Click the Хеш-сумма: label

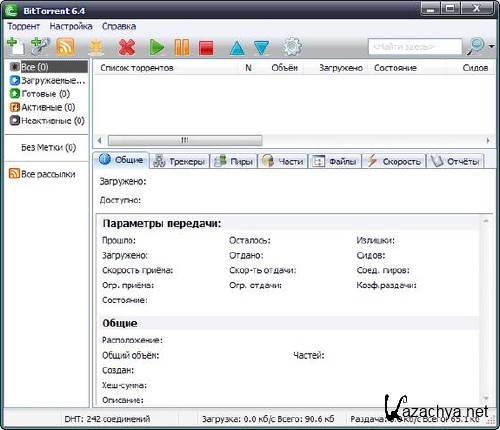click(124, 385)
